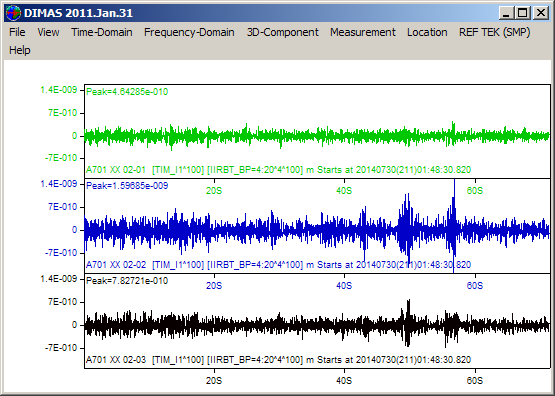Open the REF TEK (SMP) menu
555x396 pixels.
[494, 32]
